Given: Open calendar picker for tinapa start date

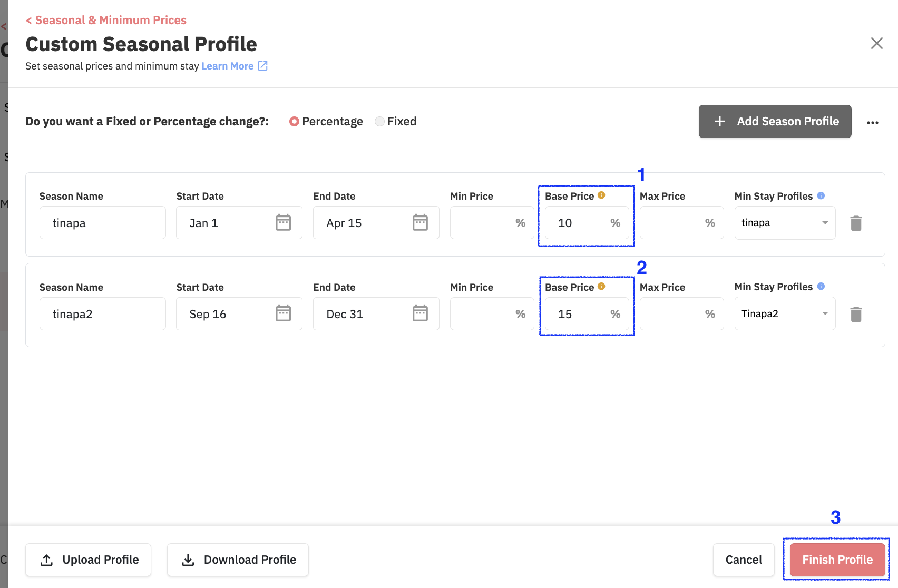Looking at the screenshot, I should point(284,222).
